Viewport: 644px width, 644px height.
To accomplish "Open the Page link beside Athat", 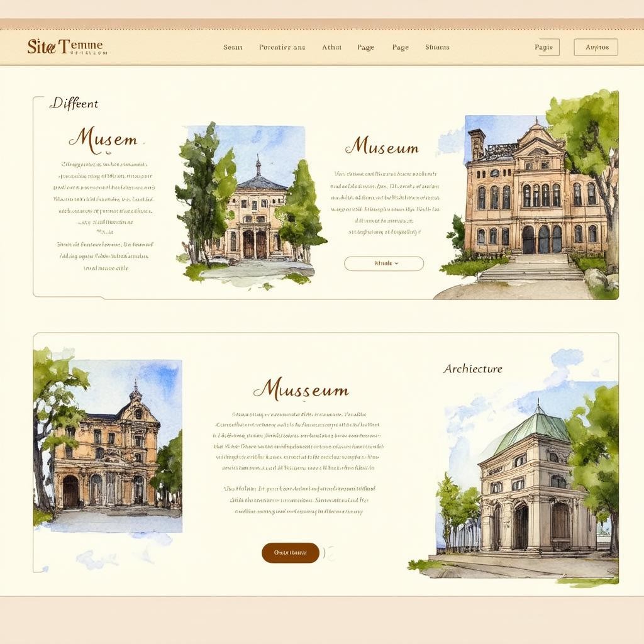I will pyautogui.click(x=365, y=47).
